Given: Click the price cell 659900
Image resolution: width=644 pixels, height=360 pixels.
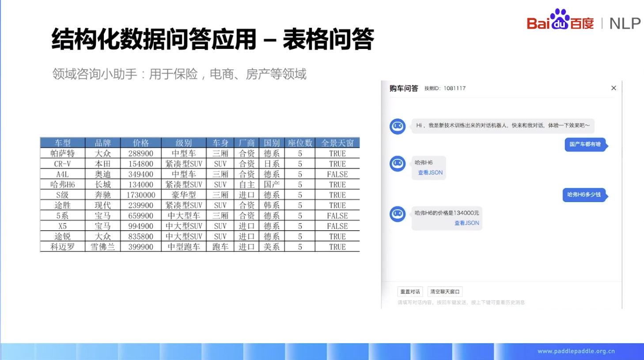Looking at the screenshot, I should click(141, 216).
